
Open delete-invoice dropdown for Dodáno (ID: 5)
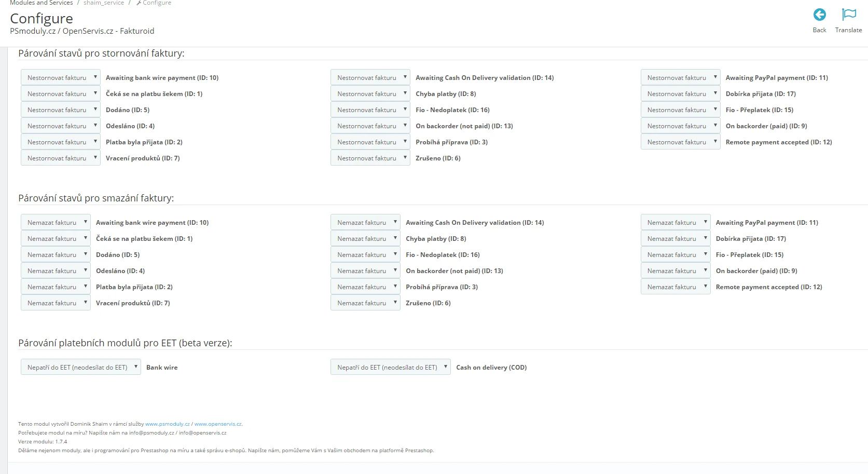tap(56, 255)
